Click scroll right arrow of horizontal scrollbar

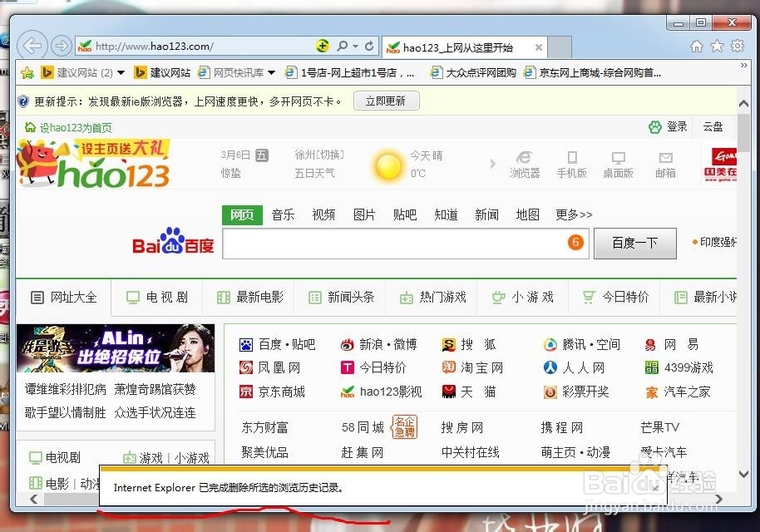(x=718, y=499)
